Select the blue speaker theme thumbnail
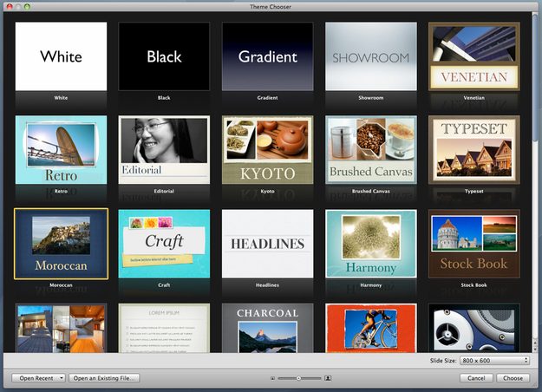 point(473,329)
